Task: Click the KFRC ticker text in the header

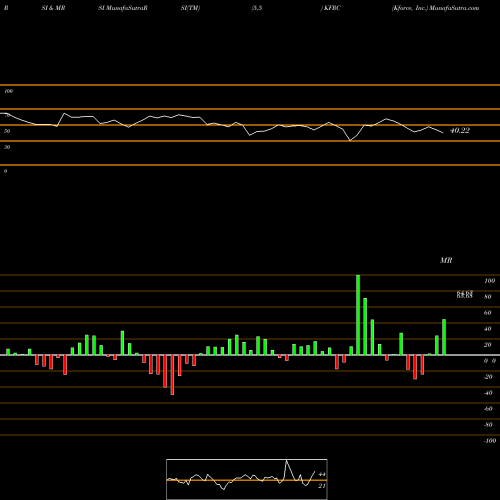Action: (332, 8)
